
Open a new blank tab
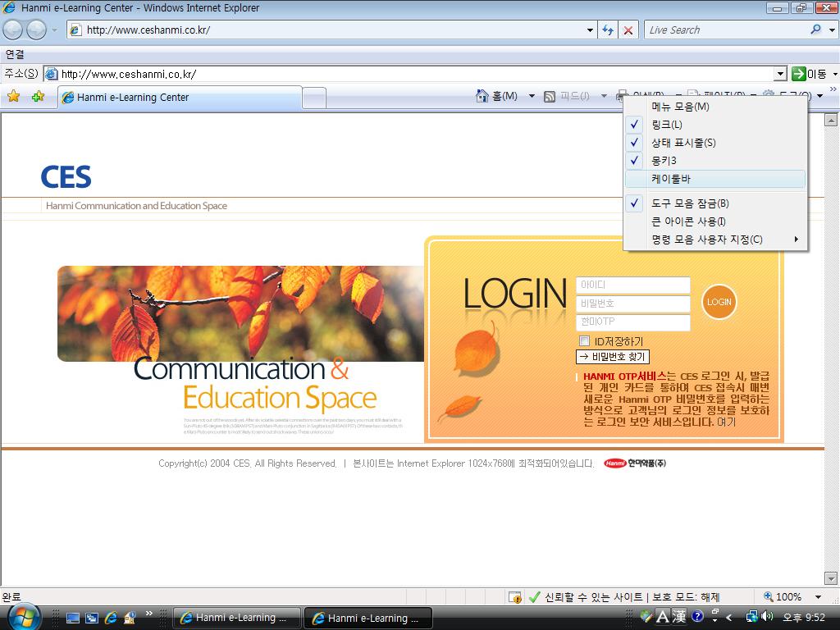click(314, 98)
